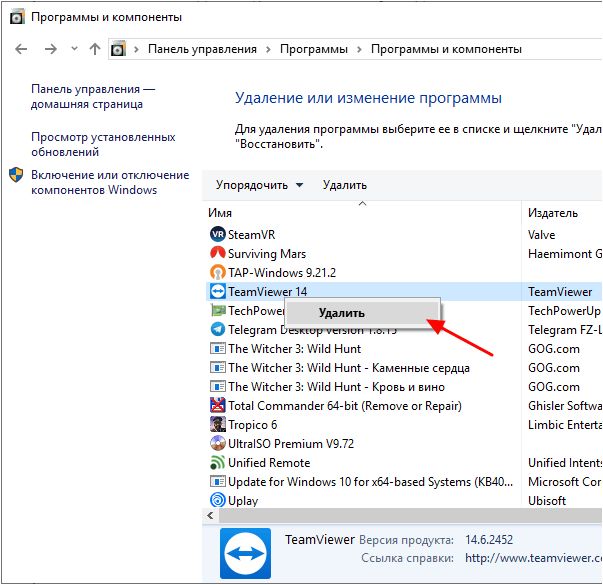Click the Total Commander icon
Viewport: 603px width, 585px height.
click(x=218, y=405)
